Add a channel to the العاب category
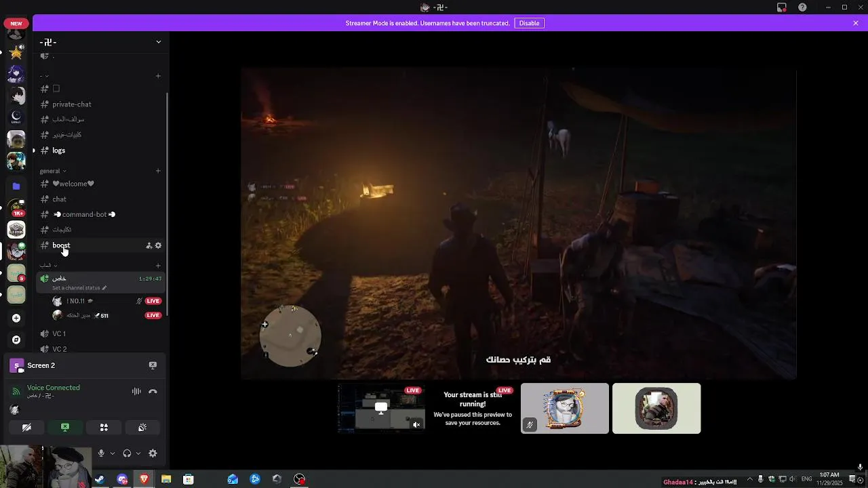This screenshot has height=488, width=868. point(158,266)
